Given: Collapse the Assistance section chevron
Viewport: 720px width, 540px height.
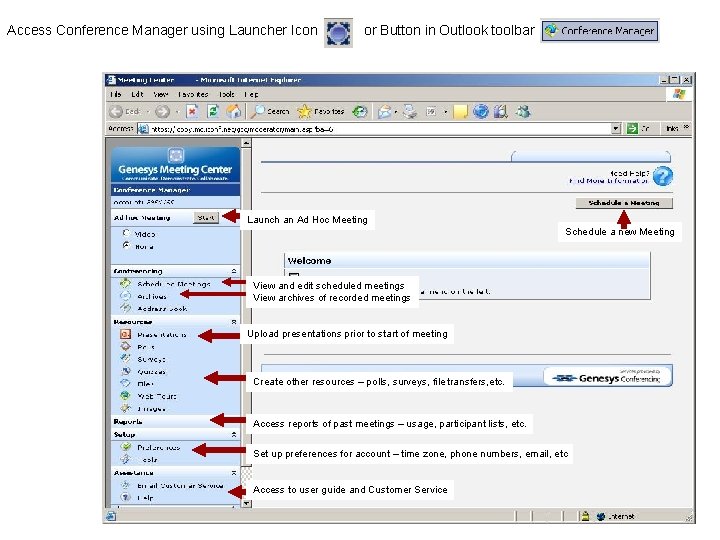Looking at the screenshot, I should [x=234, y=472].
